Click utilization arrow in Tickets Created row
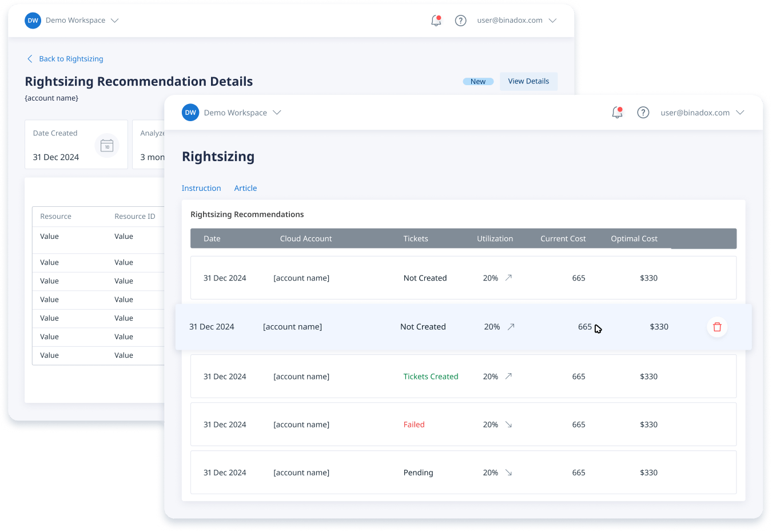Screen dimensions: 772x532 pos(508,376)
